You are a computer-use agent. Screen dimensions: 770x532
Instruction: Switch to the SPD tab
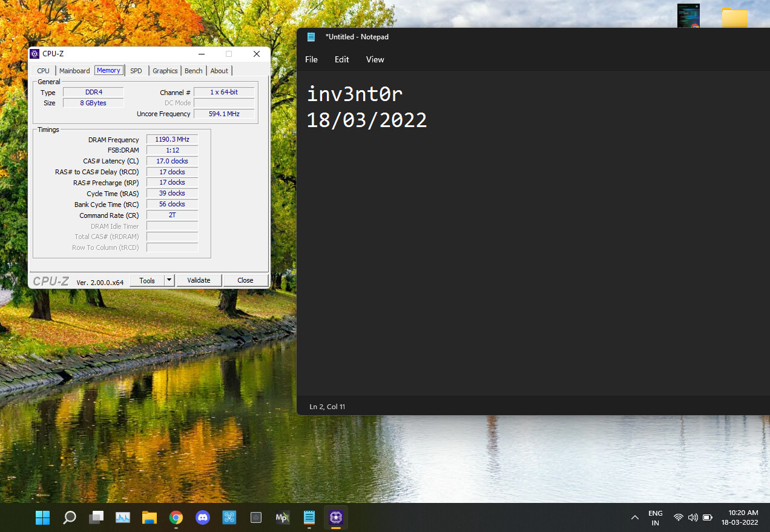click(x=136, y=71)
